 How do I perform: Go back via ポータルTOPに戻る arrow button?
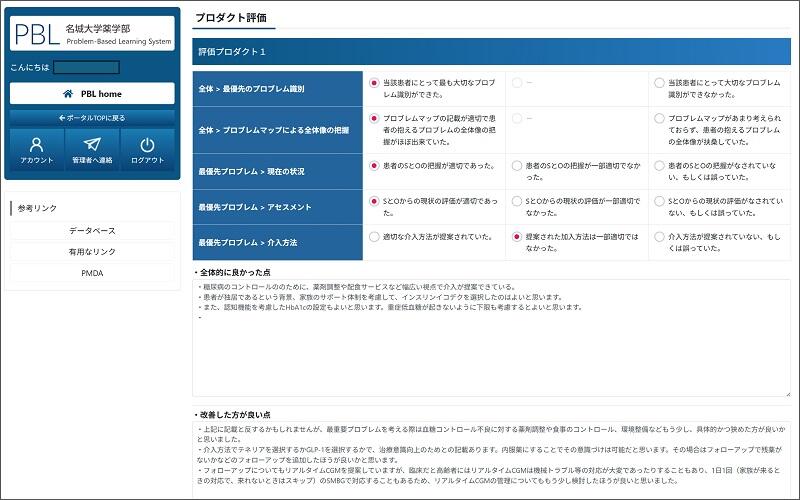(x=92, y=117)
